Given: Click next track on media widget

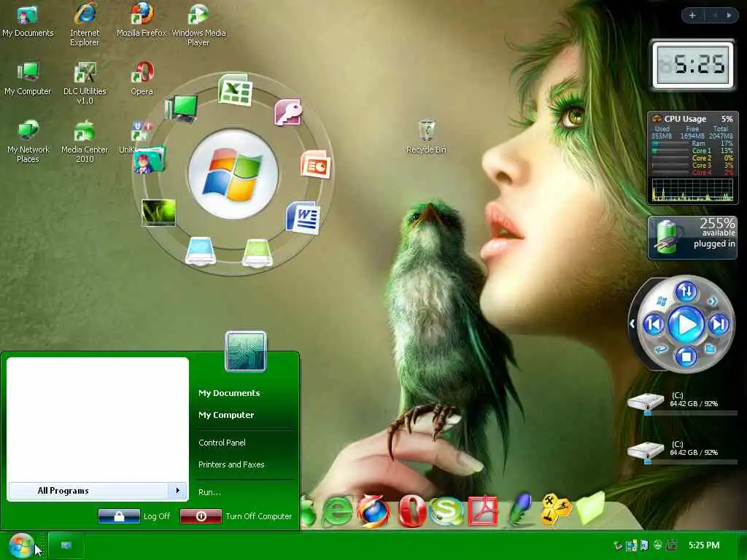Looking at the screenshot, I should click(x=719, y=324).
